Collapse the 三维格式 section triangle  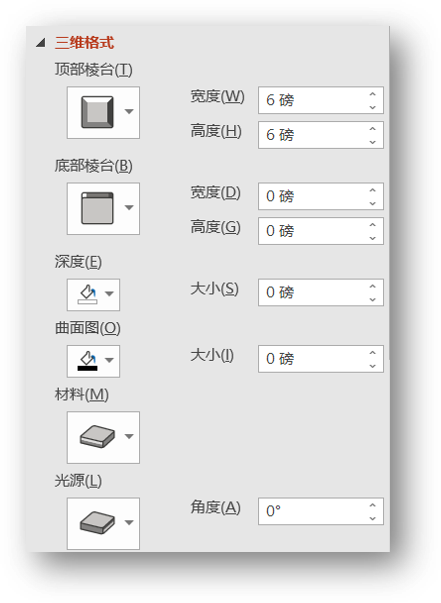click(41, 43)
